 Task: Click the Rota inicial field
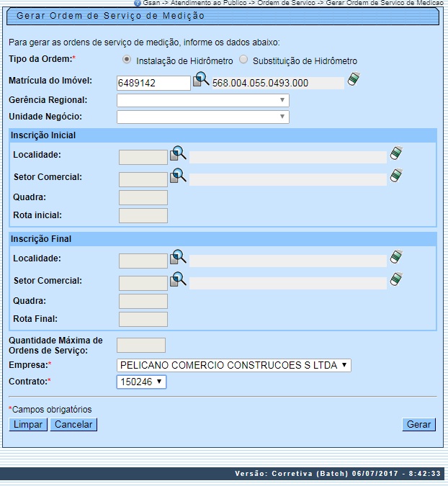pyautogui.click(x=143, y=216)
